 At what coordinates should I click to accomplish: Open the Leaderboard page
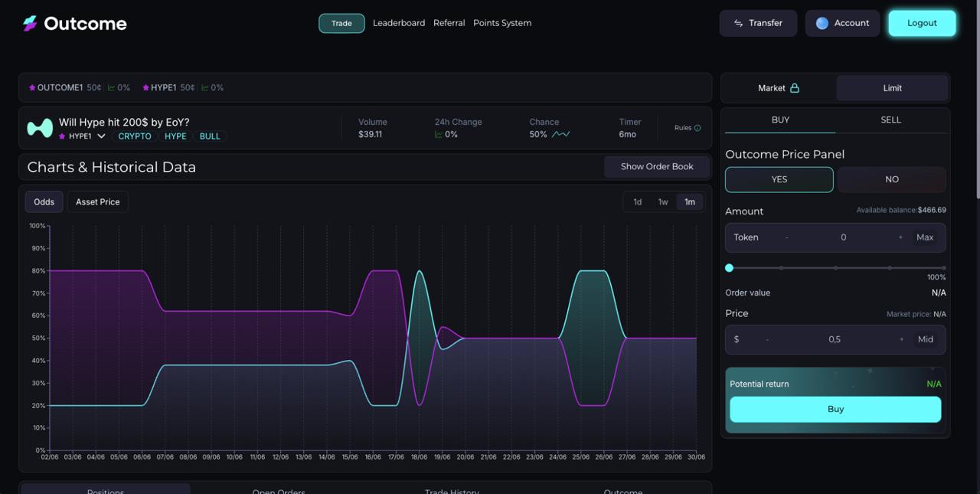399,23
